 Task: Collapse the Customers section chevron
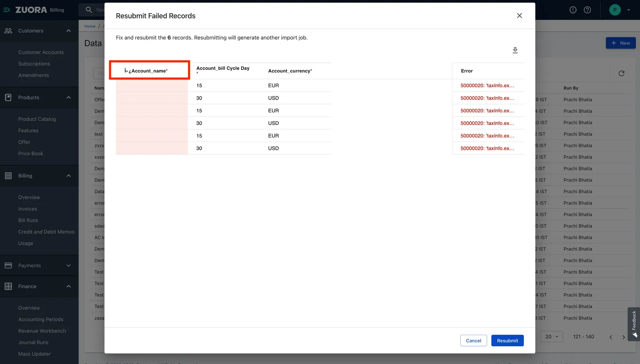coord(68,31)
